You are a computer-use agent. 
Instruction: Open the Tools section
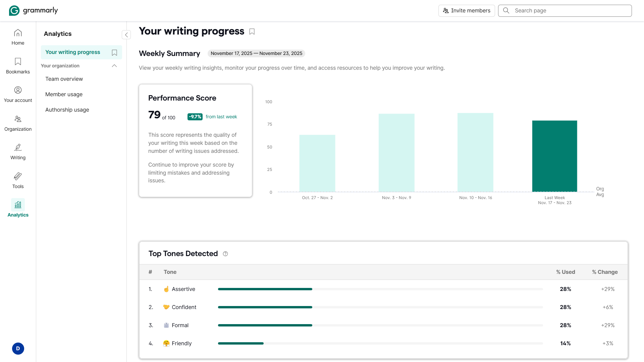[18, 180]
